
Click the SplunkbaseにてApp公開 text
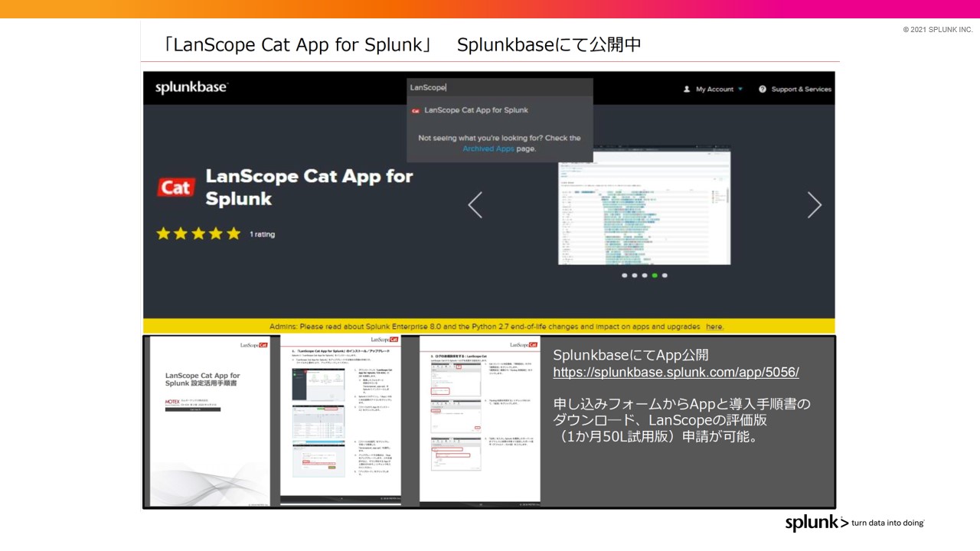click(631, 355)
